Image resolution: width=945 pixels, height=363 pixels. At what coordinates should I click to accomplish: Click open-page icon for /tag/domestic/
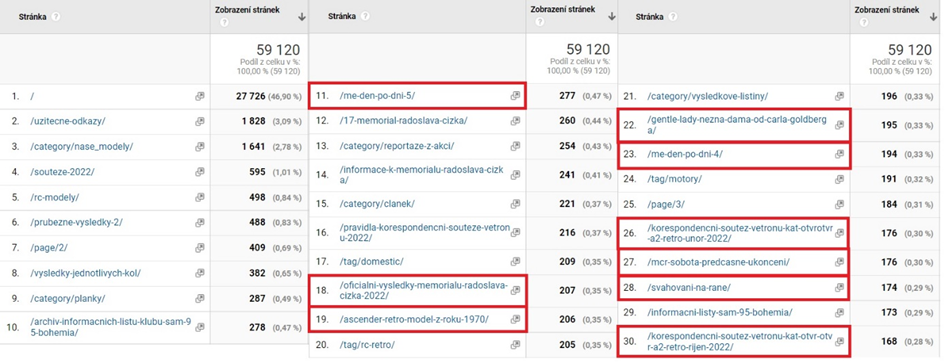click(515, 261)
